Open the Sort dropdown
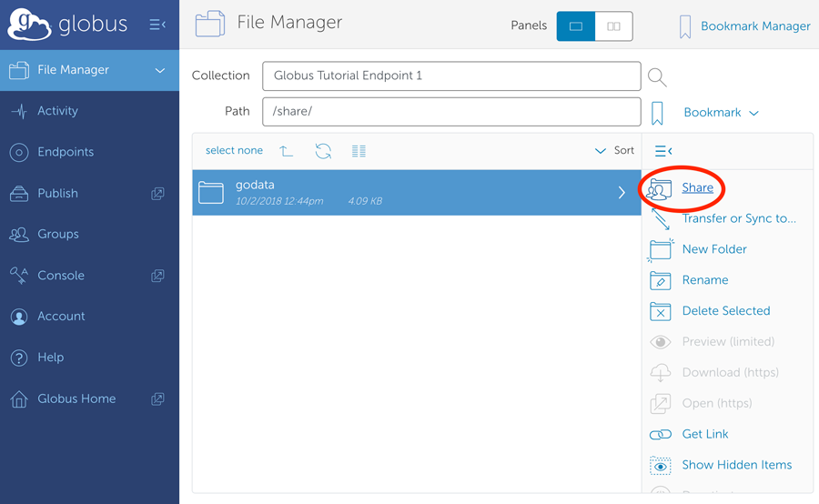 614,150
